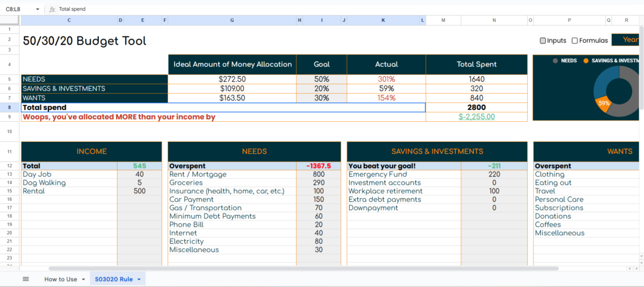The height and width of the screenshot is (287, 644).
Task: Click the Gas / Transportation row label
Action: click(x=206, y=208)
